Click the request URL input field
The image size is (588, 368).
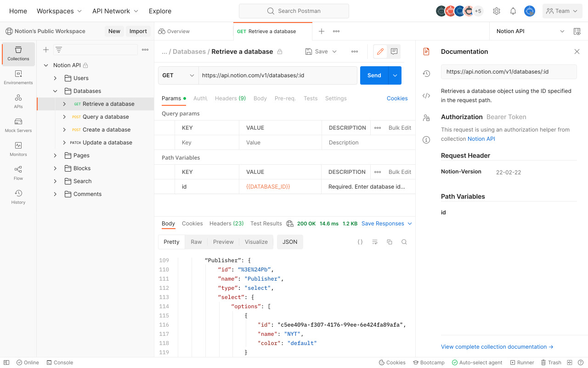tap(278, 75)
